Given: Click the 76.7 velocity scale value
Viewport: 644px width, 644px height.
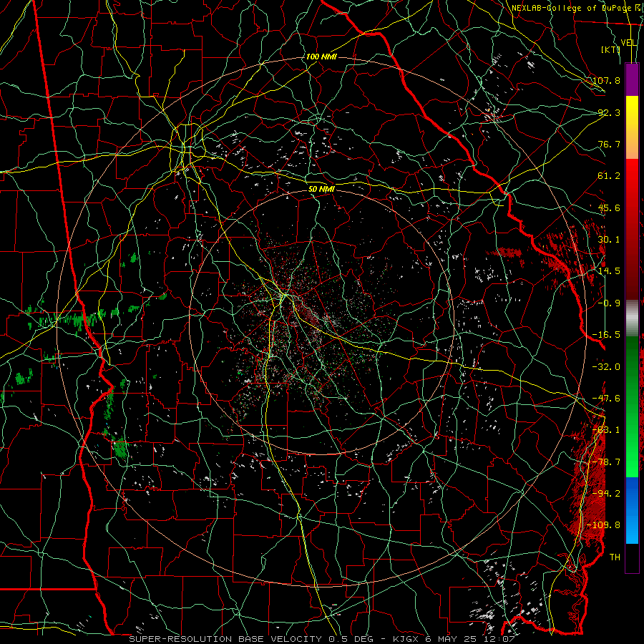Looking at the screenshot, I should coord(609,144).
